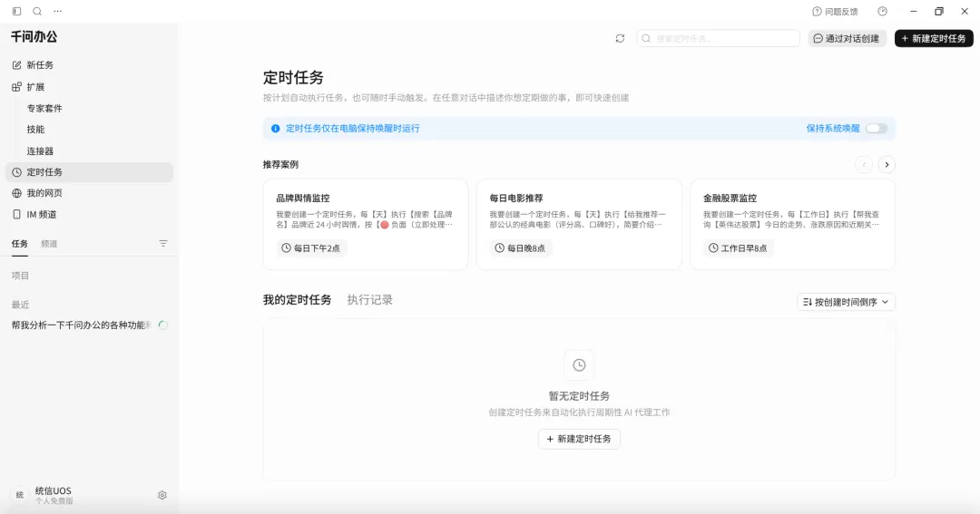Click the clock-style icon beside 问题反馈
Viewport: 980px width, 514px height.
[x=883, y=11]
